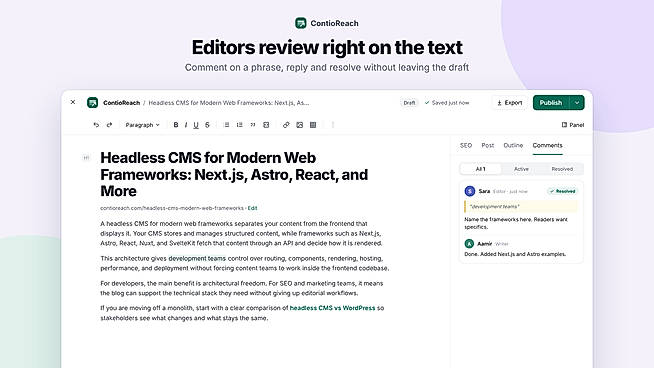Select the Active comments filter
The height and width of the screenshot is (368, 654).
[521, 169]
